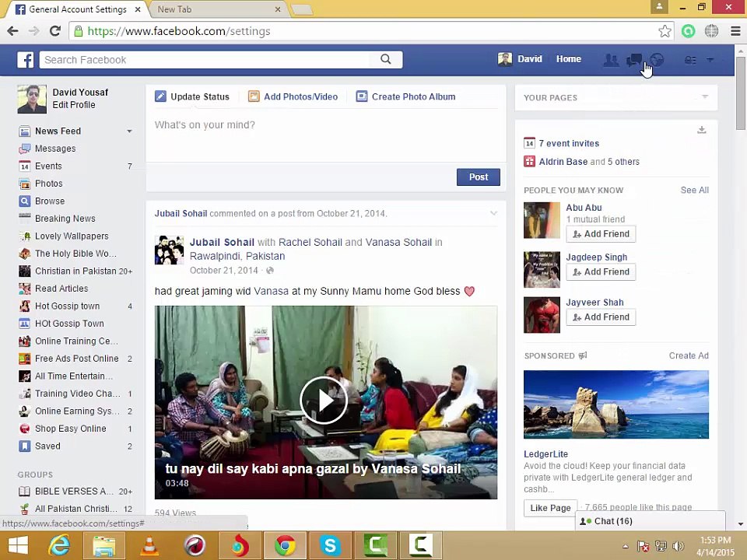Click the Post button
This screenshot has height=560, width=747.
(479, 177)
